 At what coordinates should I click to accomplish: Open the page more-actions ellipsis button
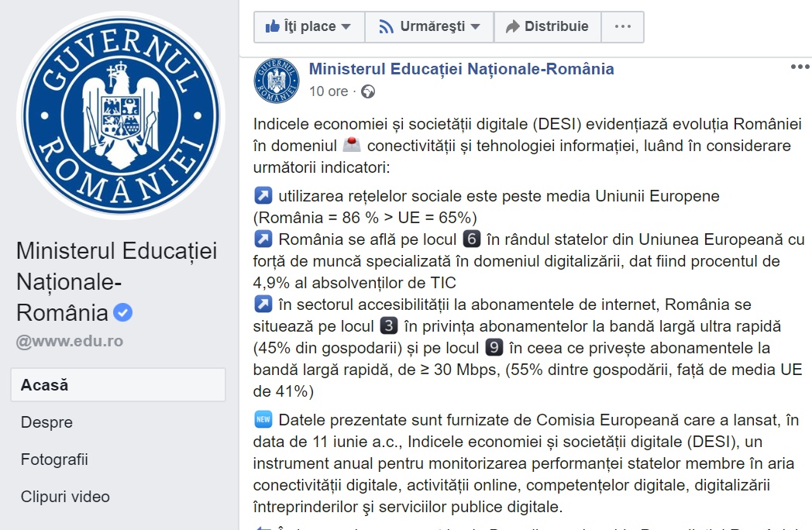tap(622, 26)
